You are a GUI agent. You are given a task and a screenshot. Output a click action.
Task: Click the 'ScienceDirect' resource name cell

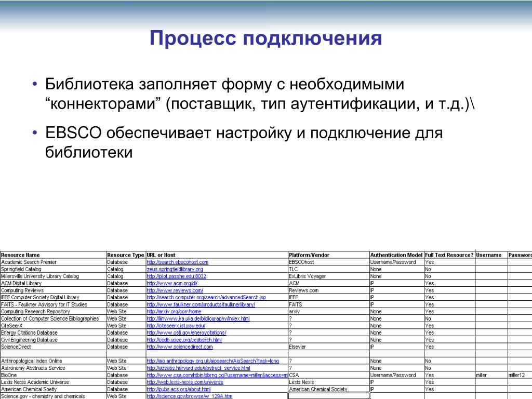pyautogui.click(x=54, y=347)
